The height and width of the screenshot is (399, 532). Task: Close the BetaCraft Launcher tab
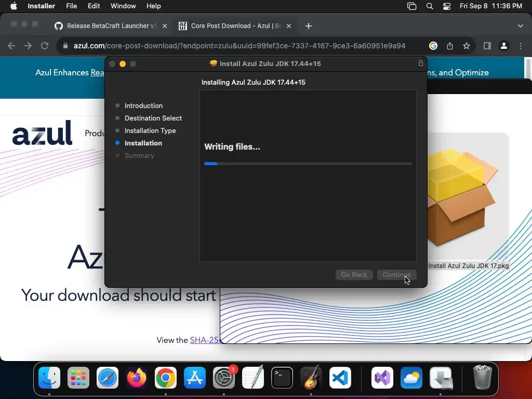[165, 26]
